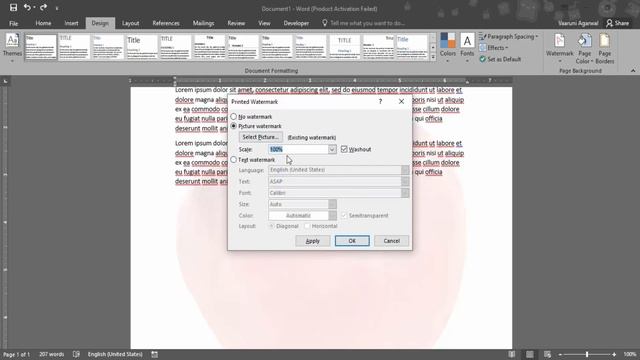Image resolution: width=640 pixels, height=360 pixels.
Task: Click the Apply button
Action: [313, 241]
